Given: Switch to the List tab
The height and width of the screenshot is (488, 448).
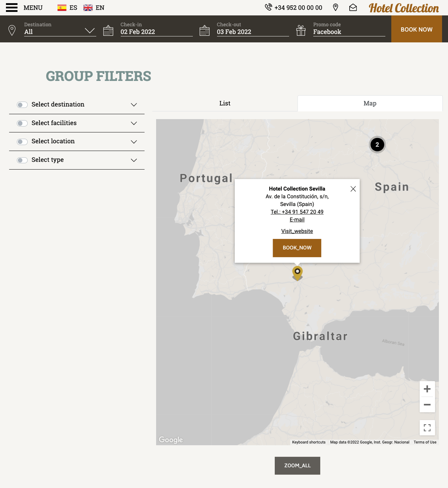Looking at the screenshot, I should click(225, 103).
